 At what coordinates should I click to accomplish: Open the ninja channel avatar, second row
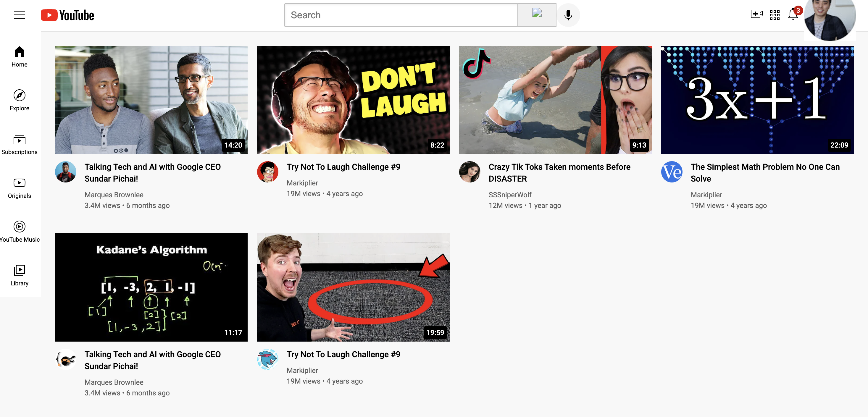click(66, 359)
